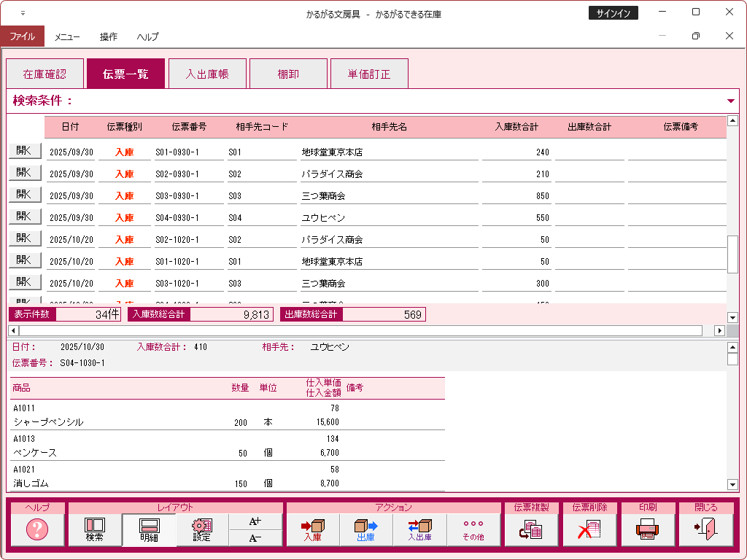747x560 pixels.
Task: Open the ファイル menu
Action: pyautogui.click(x=22, y=36)
